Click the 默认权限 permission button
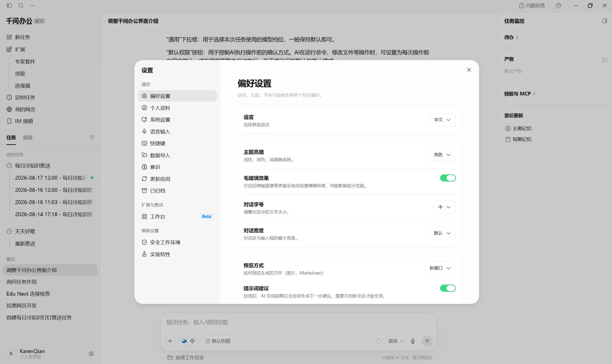 click(218, 341)
